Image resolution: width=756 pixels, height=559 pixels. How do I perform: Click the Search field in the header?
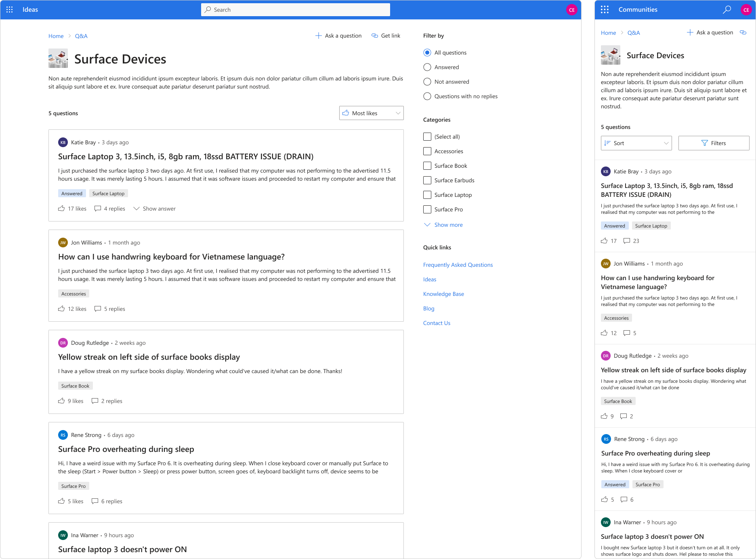pos(296,10)
